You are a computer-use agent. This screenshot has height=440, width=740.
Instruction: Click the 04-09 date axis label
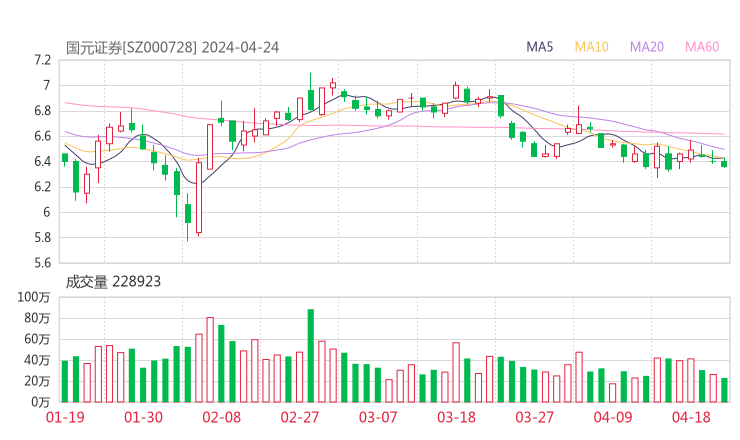pyautogui.click(x=613, y=417)
